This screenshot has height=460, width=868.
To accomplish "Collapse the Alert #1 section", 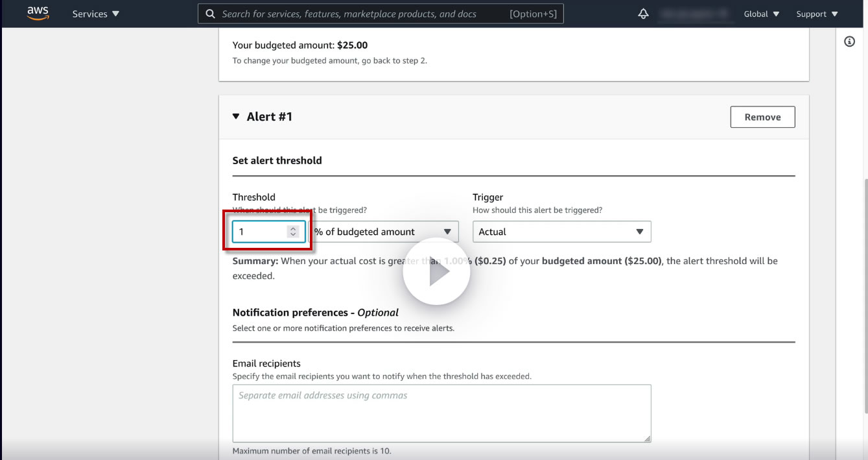I will (x=236, y=117).
